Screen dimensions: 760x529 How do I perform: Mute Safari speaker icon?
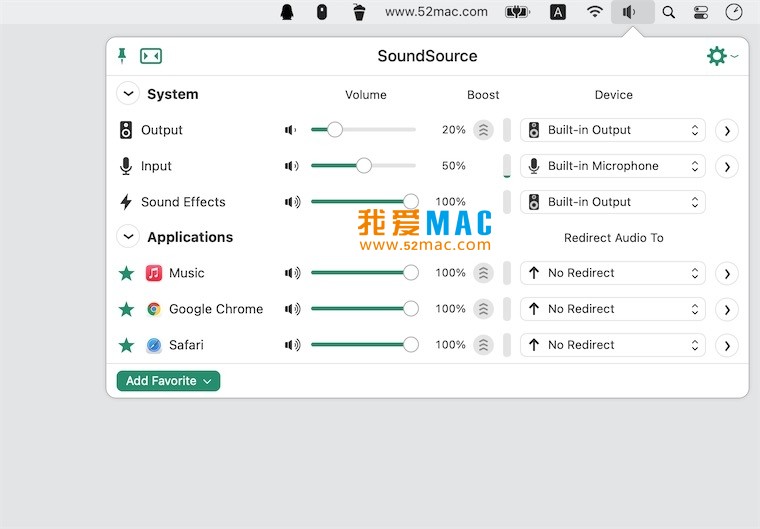pos(293,345)
